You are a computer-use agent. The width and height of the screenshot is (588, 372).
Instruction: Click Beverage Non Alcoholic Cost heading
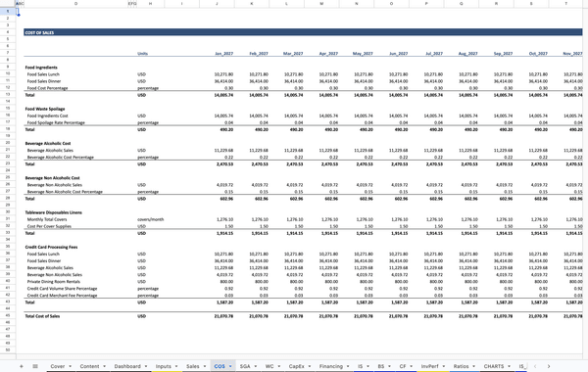pos(53,177)
